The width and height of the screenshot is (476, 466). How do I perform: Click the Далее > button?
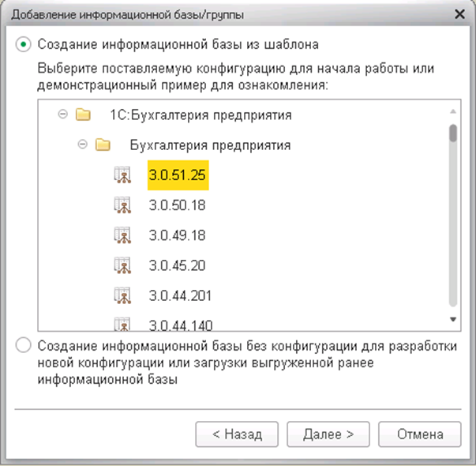click(328, 434)
